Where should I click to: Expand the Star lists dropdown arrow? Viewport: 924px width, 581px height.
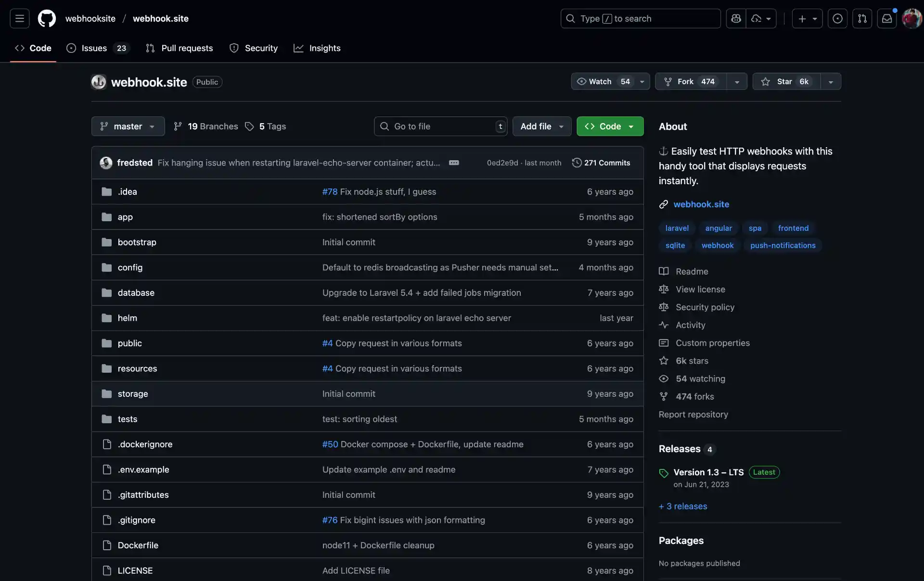tap(831, 81)
